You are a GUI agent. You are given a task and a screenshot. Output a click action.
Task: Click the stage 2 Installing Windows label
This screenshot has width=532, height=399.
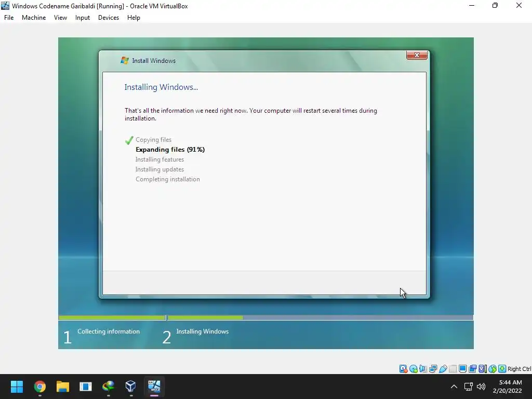pyautogui.click(x=202, y=331)
